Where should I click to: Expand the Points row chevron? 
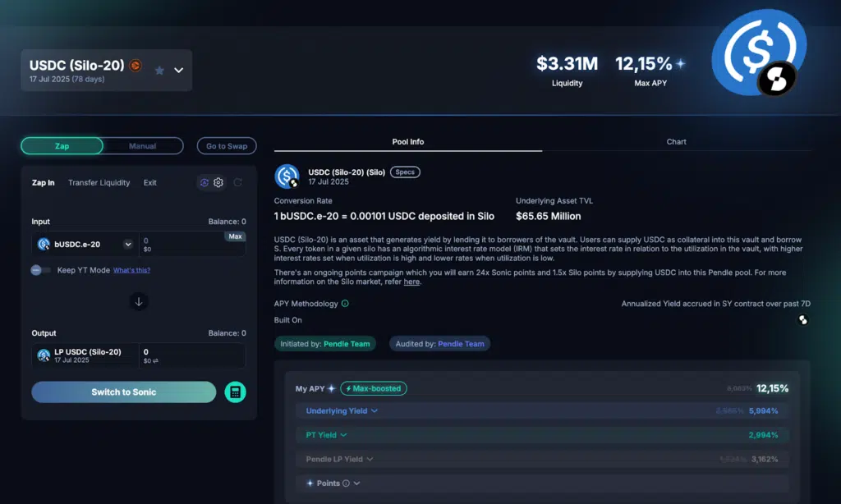coord(356,483)
